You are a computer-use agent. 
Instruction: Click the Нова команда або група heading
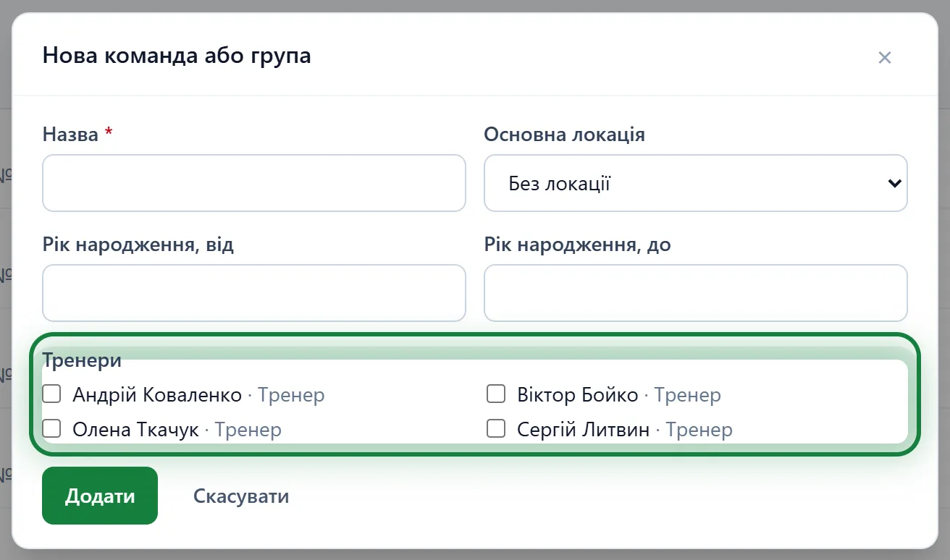click(177, 56)
